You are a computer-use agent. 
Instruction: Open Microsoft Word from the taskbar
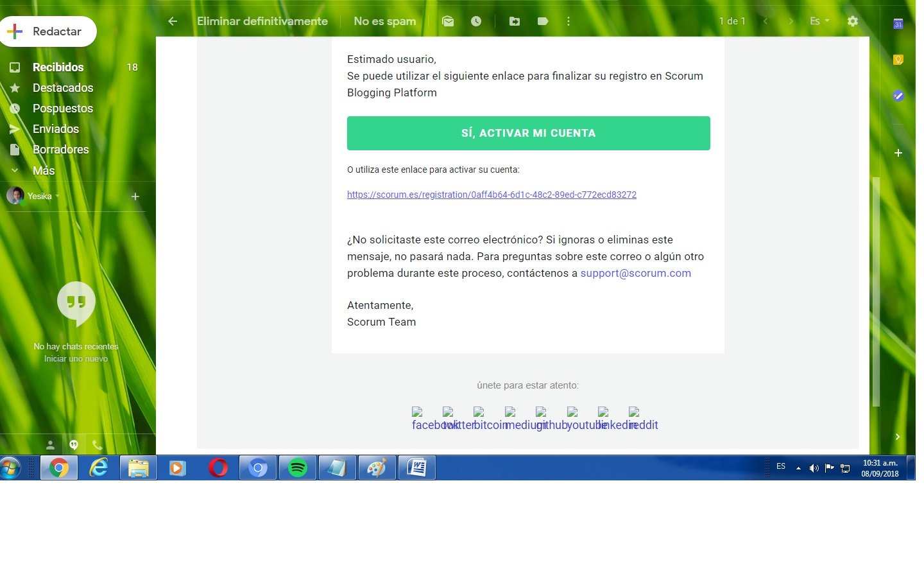[417, 468]
